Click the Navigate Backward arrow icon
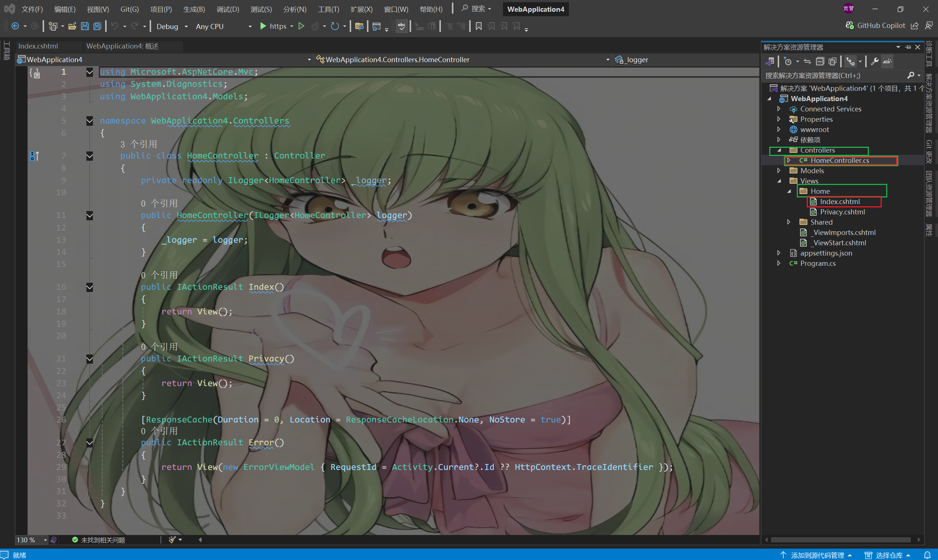This screenshot has width=938, height=560. (x=15, y=26)
